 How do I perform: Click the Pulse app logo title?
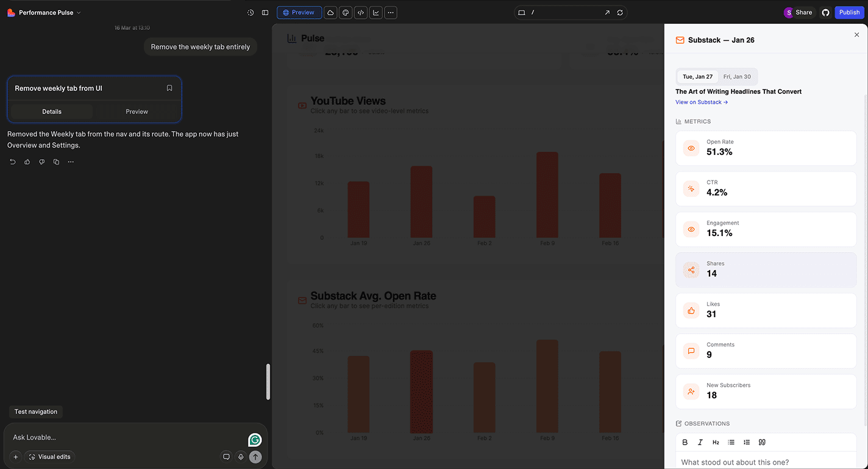306,38
